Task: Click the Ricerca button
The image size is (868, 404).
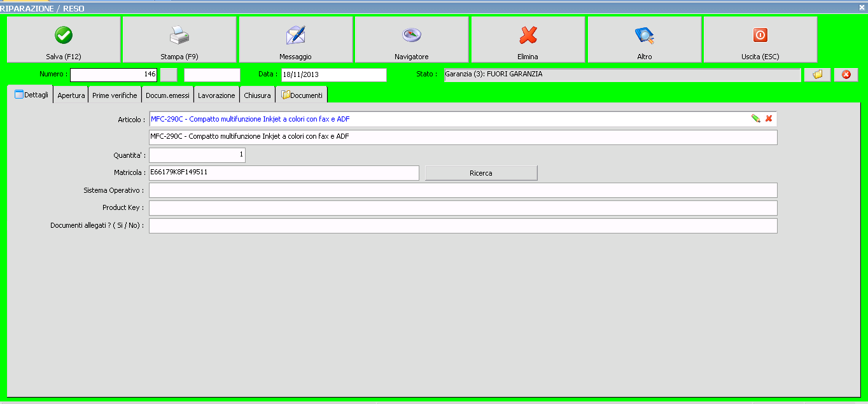Action: point(481,173)
